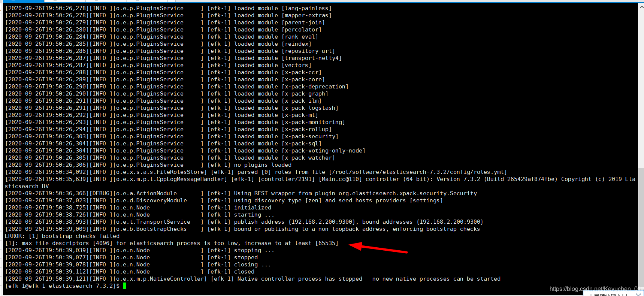Screen dimensions: 644x296
Task: Click the [DEBUG] ActionModule log line
Action: [241, 193]
